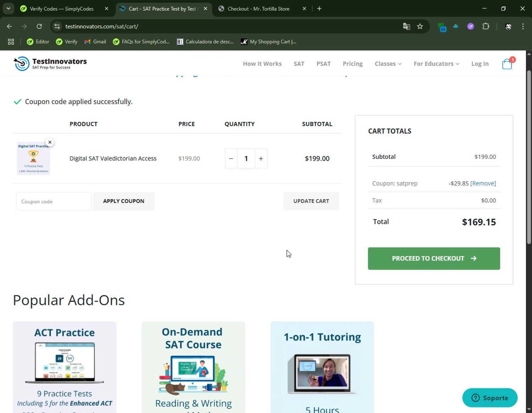This screenshot has width=532, height=413.
Task: Open Chrome three-dot menu
Action: pyautogui.click(x=523, y=26)
